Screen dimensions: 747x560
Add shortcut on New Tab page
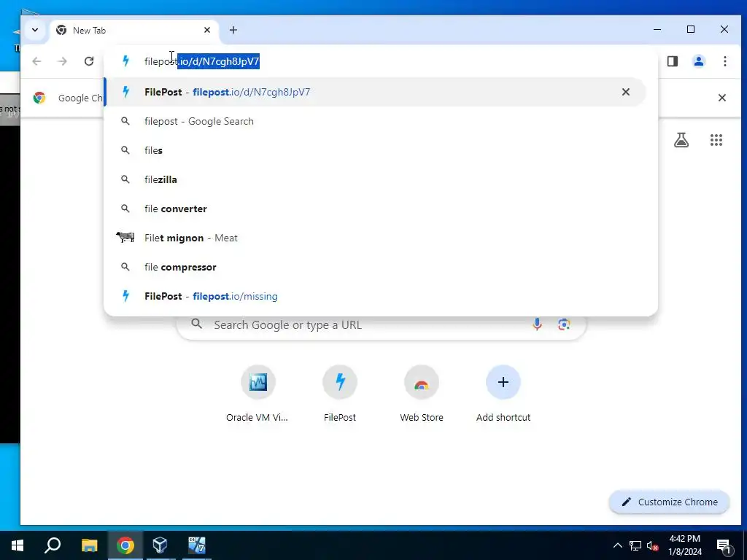503,394
